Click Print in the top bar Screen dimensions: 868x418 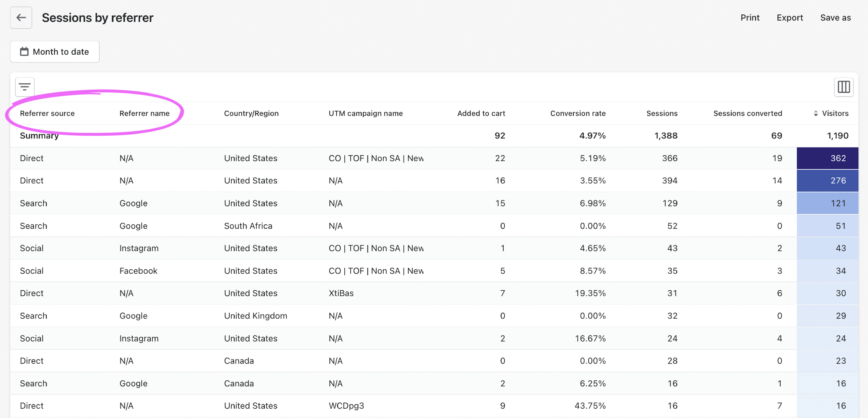pos(750,17)
